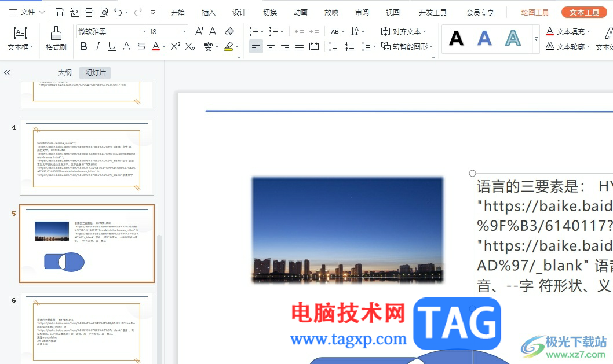Screen dimensions: 613x364
Task: Click the Redo arrow icon
Action: 138,13
